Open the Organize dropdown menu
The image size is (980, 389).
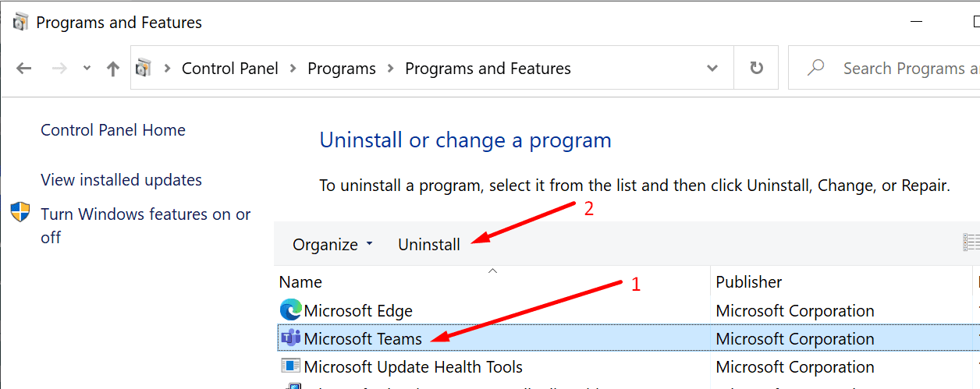pos(332,245)
